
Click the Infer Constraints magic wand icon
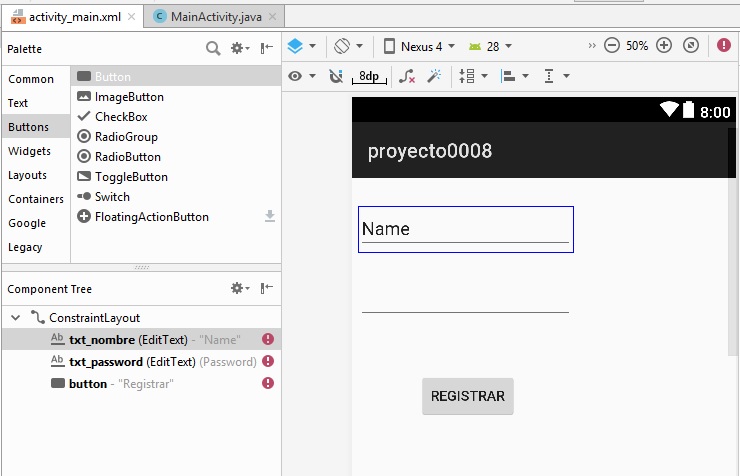pyautogui.click(x=434, y=76)
